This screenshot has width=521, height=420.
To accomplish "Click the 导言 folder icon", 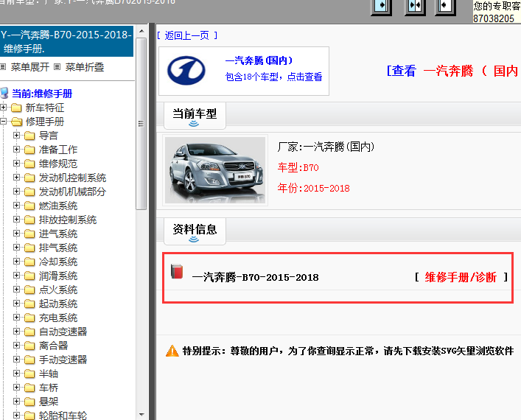I will pyautogui.click(x=29, y=136).
